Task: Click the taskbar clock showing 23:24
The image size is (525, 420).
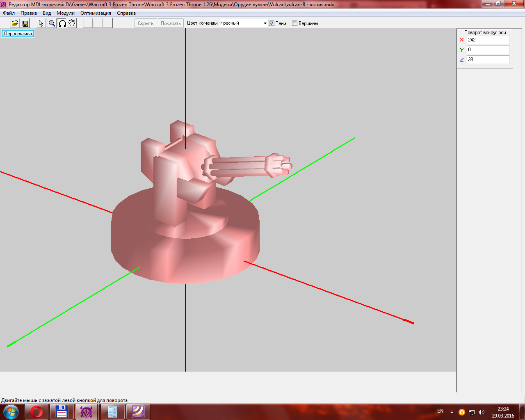Action: (x=503, y=412)
